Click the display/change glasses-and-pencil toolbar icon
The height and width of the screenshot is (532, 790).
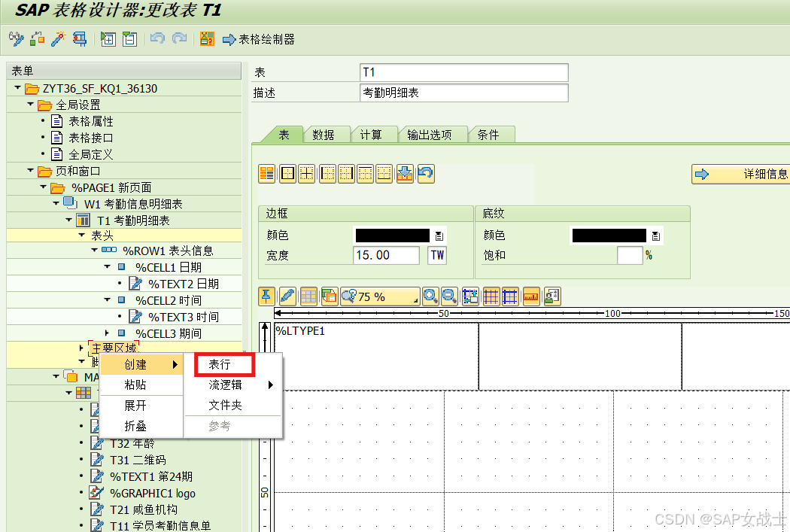point(16,39)
